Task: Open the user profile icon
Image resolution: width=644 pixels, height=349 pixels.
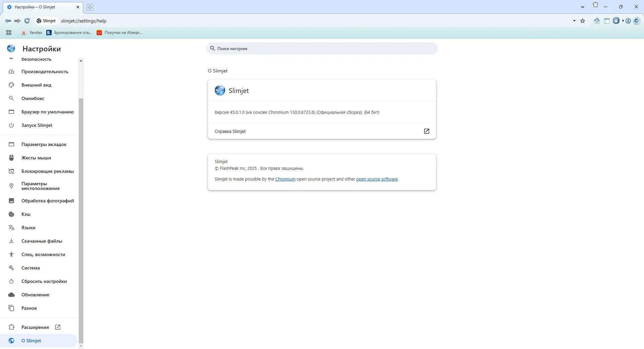Action: [628, 21]
